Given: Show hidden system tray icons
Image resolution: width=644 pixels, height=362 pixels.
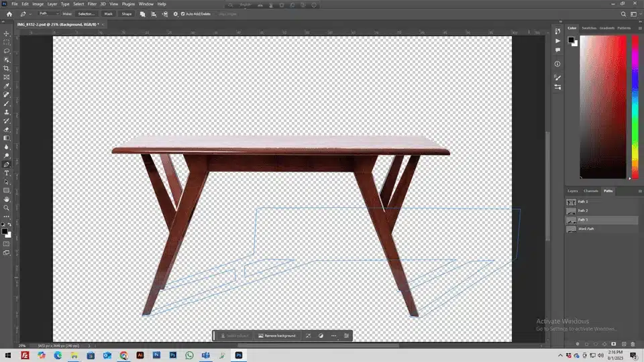Looking at the screenshot, I should click(x=560, y=355).
